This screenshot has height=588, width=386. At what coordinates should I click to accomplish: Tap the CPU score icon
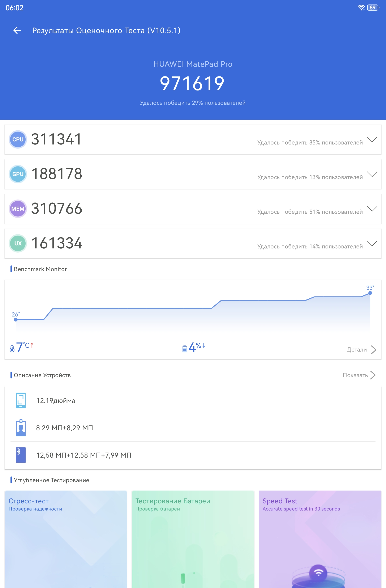coord(18,139)
